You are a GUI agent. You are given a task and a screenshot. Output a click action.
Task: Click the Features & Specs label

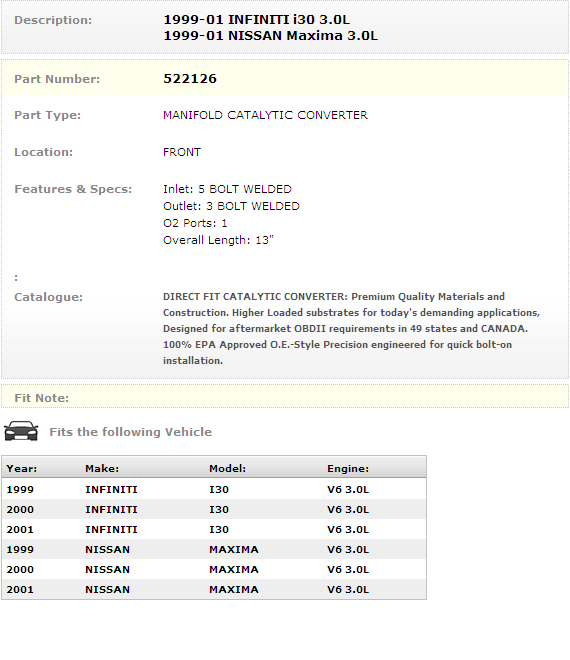click(x=73, y=189)
